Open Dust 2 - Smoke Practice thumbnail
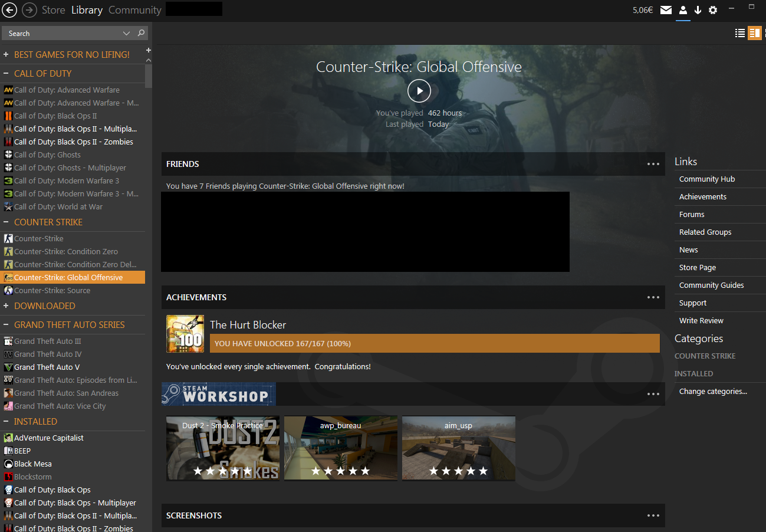This screenshot has width=766, height=532. [223, 448]
